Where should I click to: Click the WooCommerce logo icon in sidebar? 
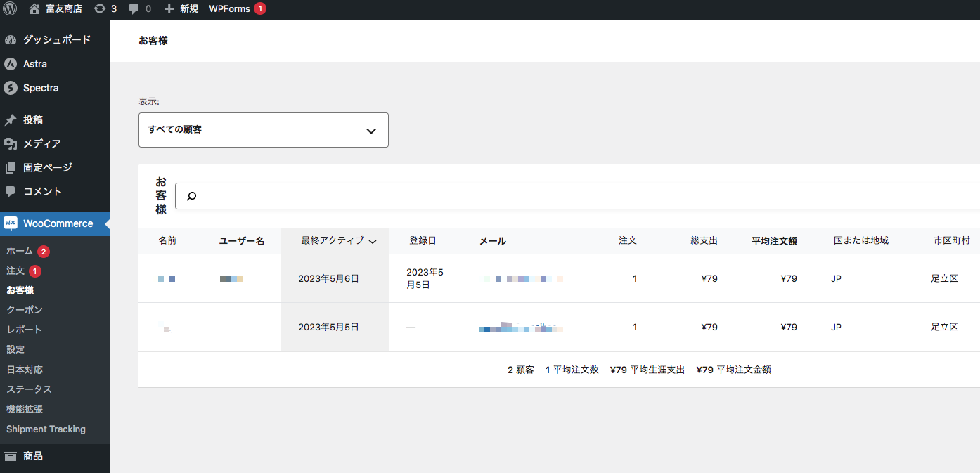tap(11, 223)
